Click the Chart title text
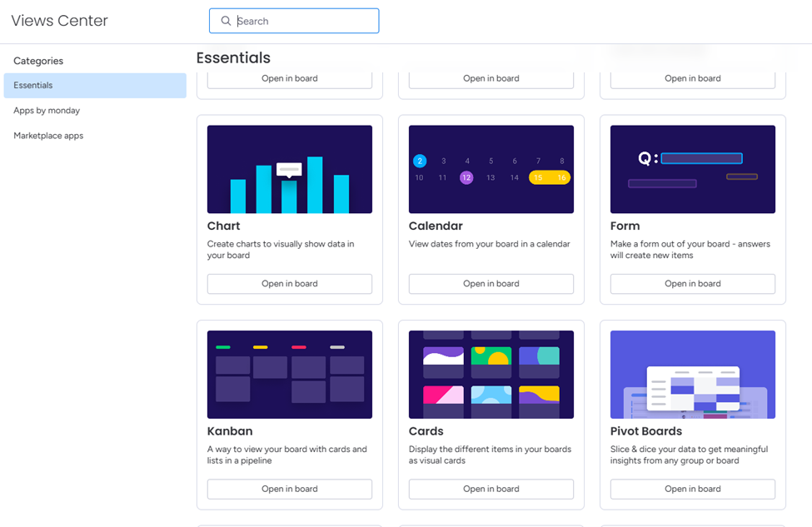The width and height of the screenshot is (812, 527). tap(224, 226)
